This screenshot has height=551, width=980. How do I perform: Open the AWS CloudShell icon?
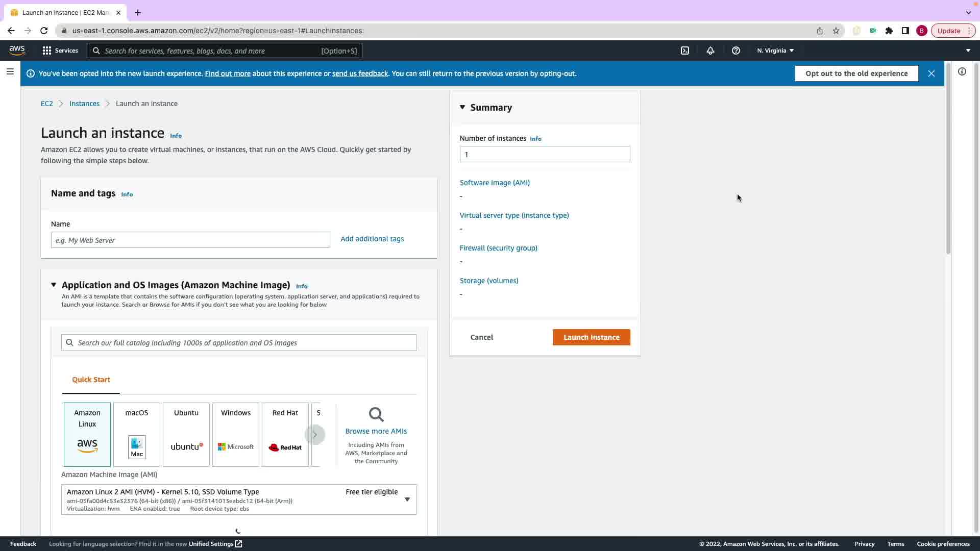click(685, 51)
